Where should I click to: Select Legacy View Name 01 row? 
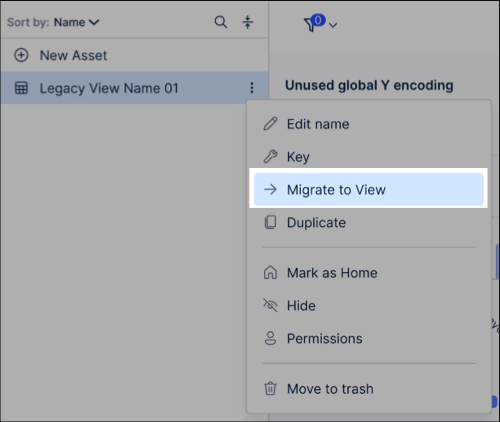pyautogui.click(x=134, y=88)
